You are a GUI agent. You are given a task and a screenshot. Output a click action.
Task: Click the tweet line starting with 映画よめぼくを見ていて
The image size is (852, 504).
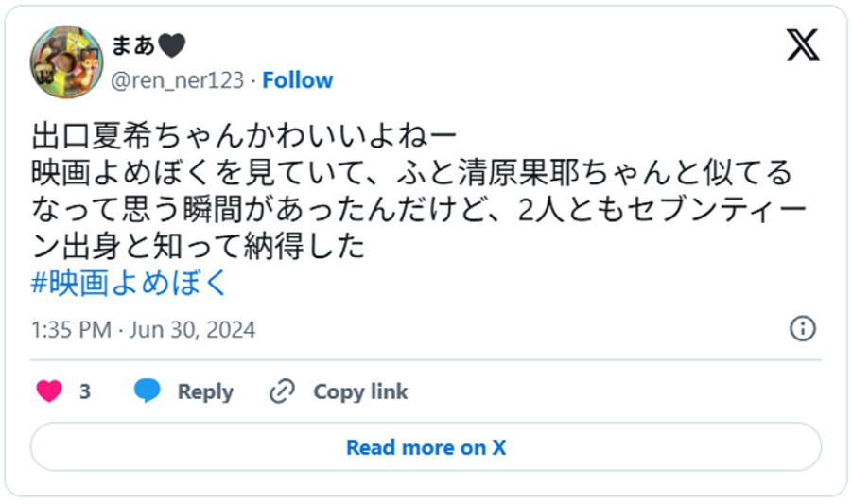click(x=411, y=174)
